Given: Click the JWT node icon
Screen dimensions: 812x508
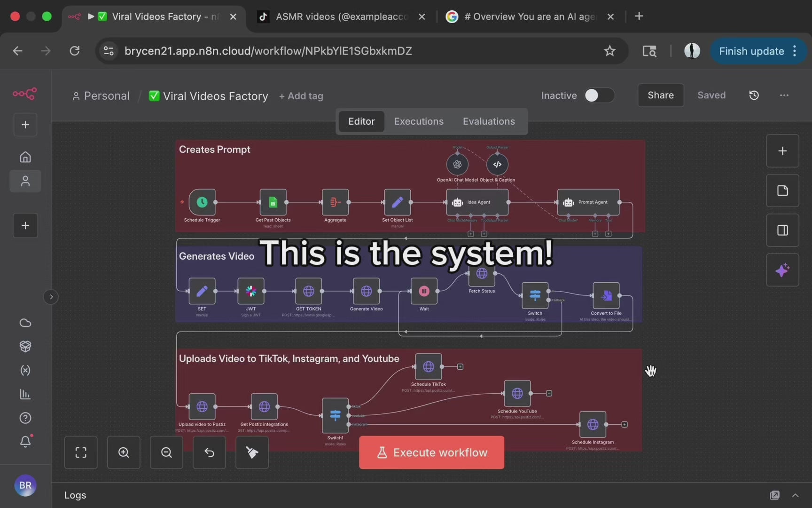Looking at the screenshot, I should pyautogui.click(x=251, y=291).
